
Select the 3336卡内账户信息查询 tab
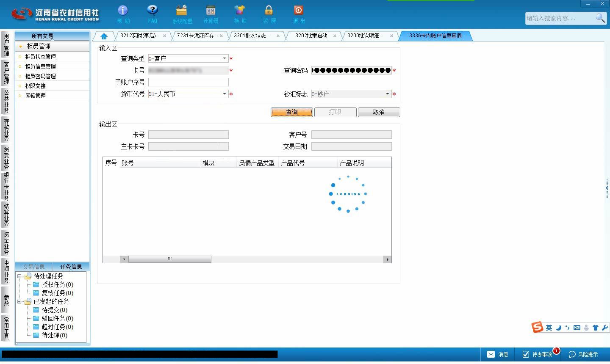(435, 36)
